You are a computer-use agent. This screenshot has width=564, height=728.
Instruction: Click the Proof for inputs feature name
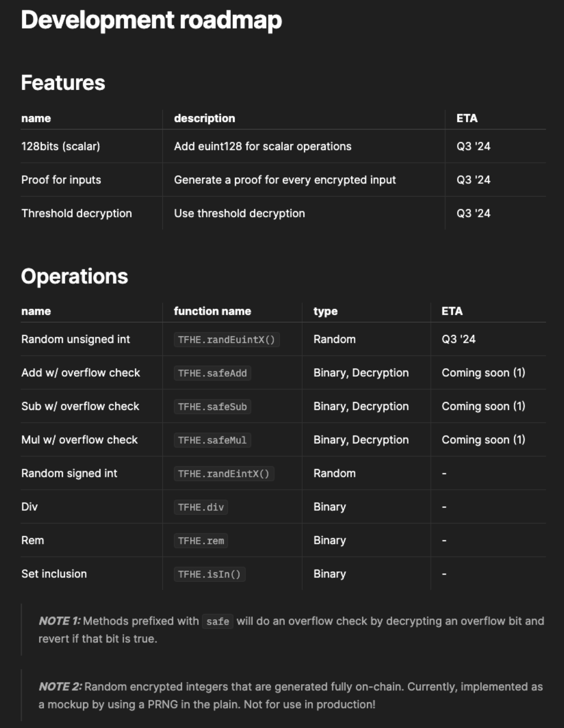(61, 180)
